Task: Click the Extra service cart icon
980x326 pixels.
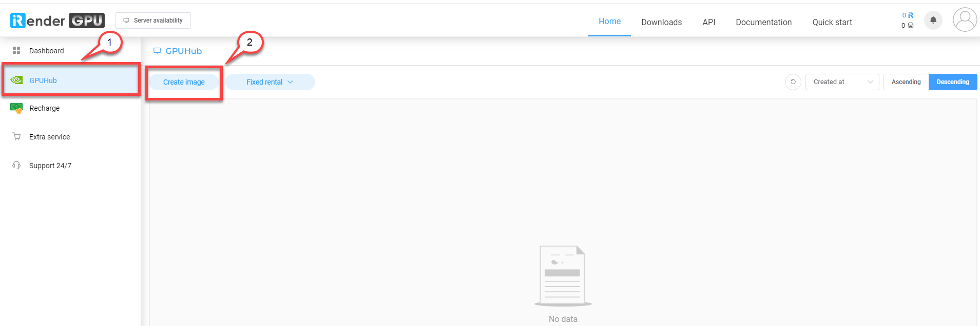Action: click(x=16, y=137)
